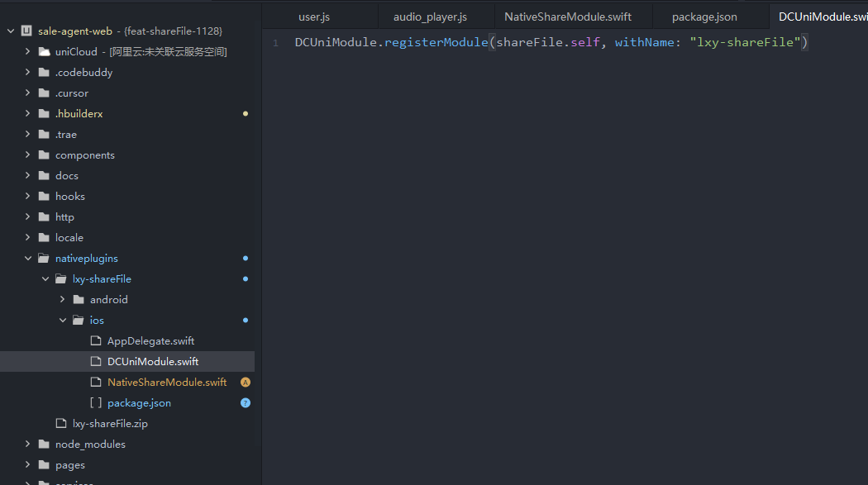Click the components folder in the tree
The width and height of the screenshot is (868, 485).
tap(84, 155)
